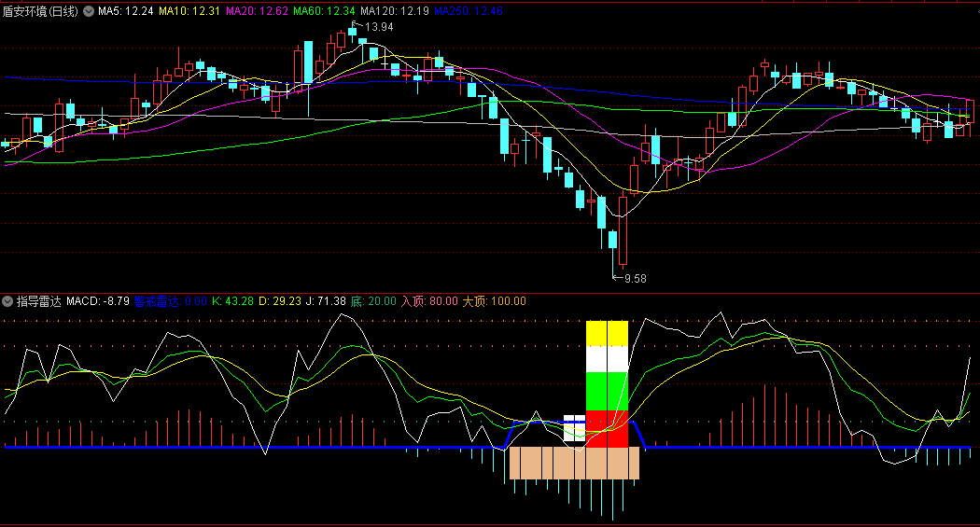Select the MA250: 12.46 label
Image resolution: width=980 pixels, height=527 pixels.
(x=469, y=11)
